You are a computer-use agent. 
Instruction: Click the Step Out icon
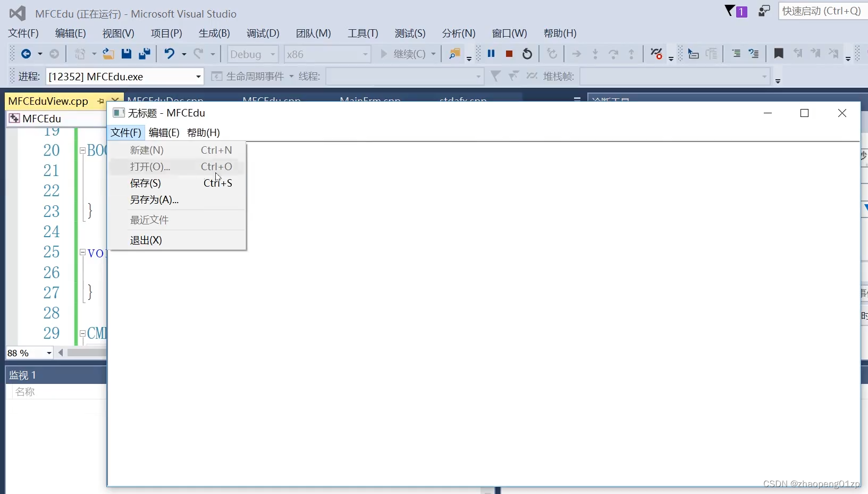tap(631, 54)
